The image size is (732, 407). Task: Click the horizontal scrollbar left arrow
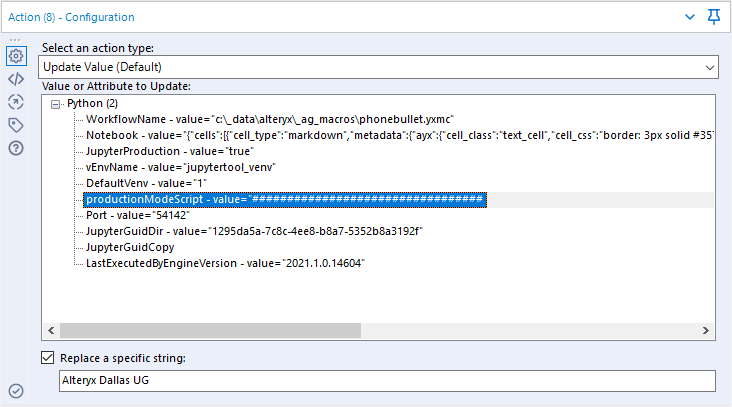click(x=51, y=330)
